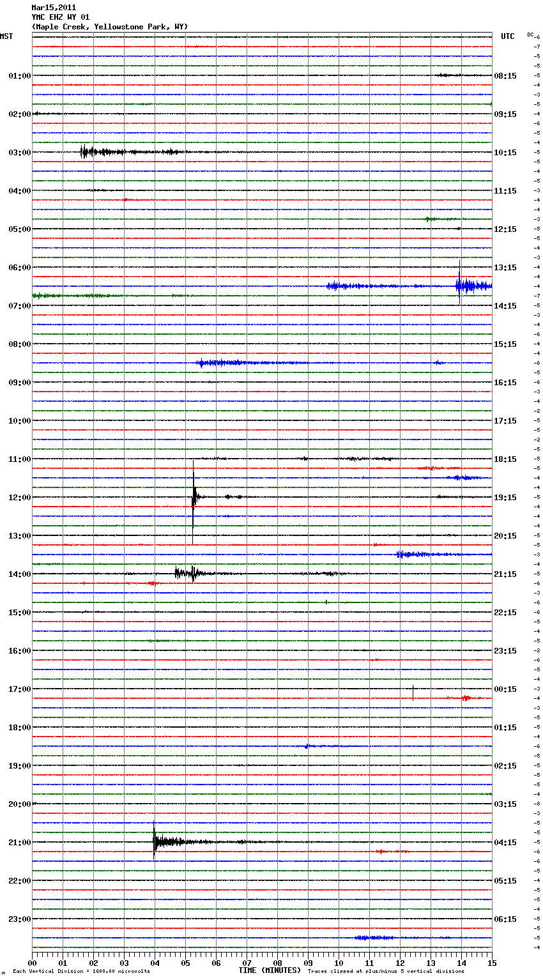Viewport: 543px width, 980px height.
Task: Click the '00:15' UTC time label
Action: [505, 689]
